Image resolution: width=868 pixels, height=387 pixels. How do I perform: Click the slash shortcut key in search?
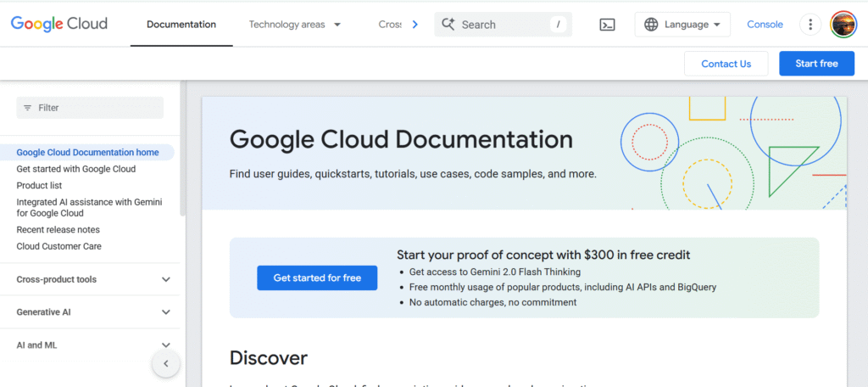pyautogui.click(x=558, y=25)
